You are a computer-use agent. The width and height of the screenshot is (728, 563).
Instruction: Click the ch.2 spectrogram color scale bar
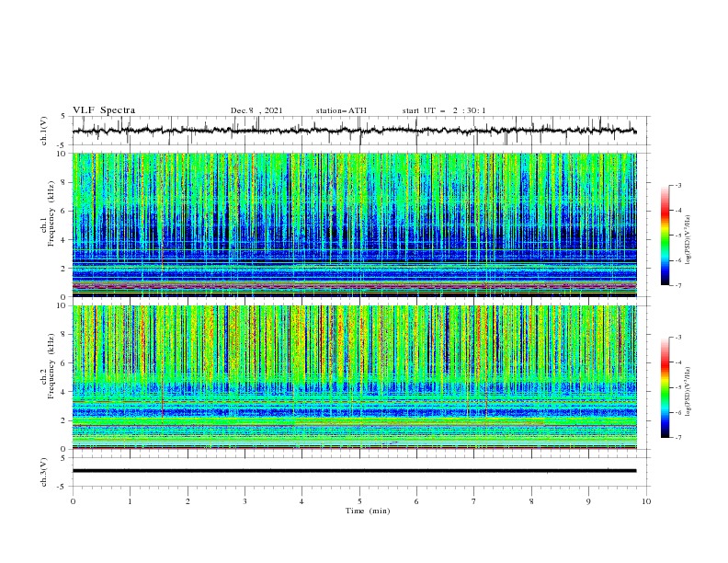tap(665, 387)
